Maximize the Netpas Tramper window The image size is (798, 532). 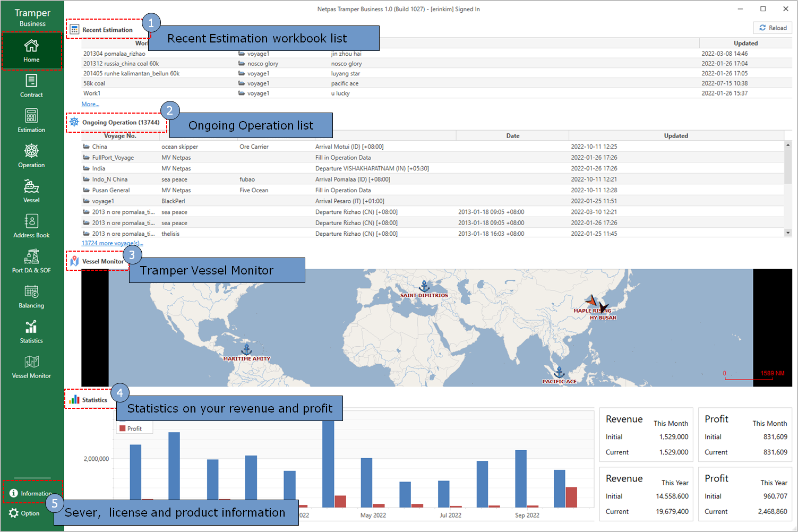click(x=763, y=8)
